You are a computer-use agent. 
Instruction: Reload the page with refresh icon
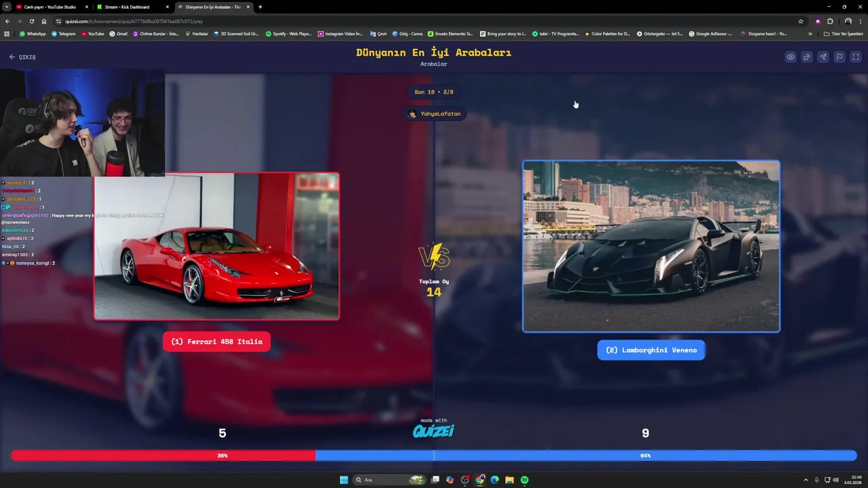[x=32, y=21]
